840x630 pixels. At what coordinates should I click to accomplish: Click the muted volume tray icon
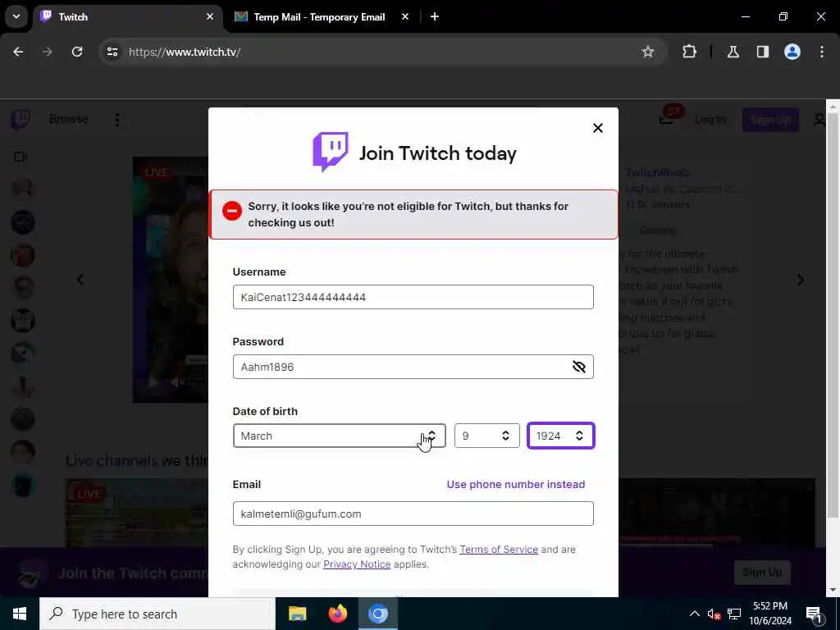714,614
